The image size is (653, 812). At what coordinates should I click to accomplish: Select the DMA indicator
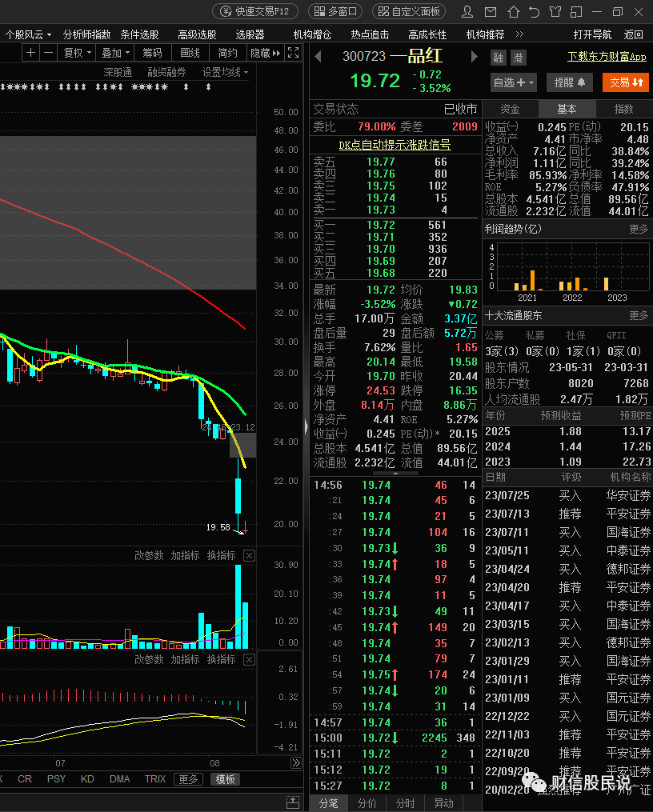coord(119,779)
